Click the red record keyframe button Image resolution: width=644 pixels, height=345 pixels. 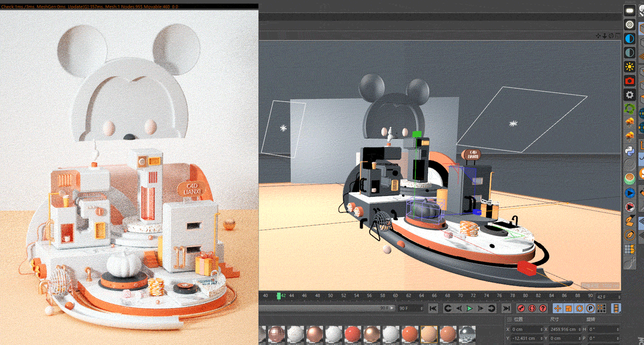click(521, 308)
